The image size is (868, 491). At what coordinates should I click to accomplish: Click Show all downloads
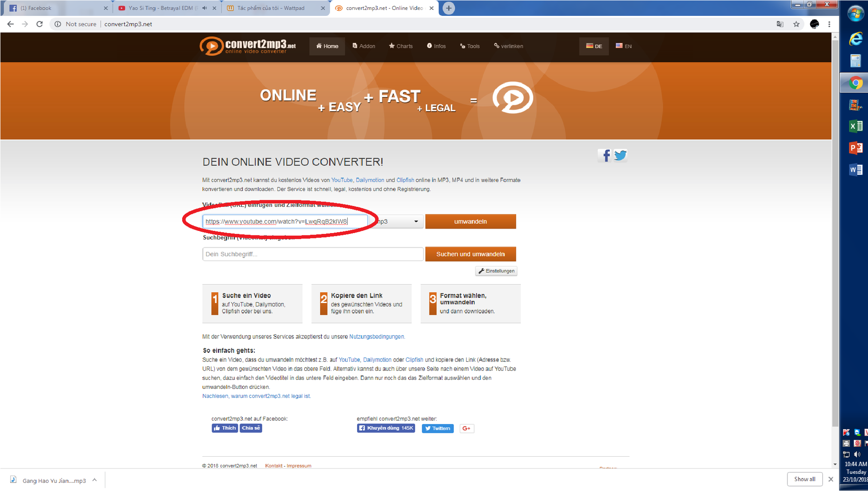click(805, 479)
